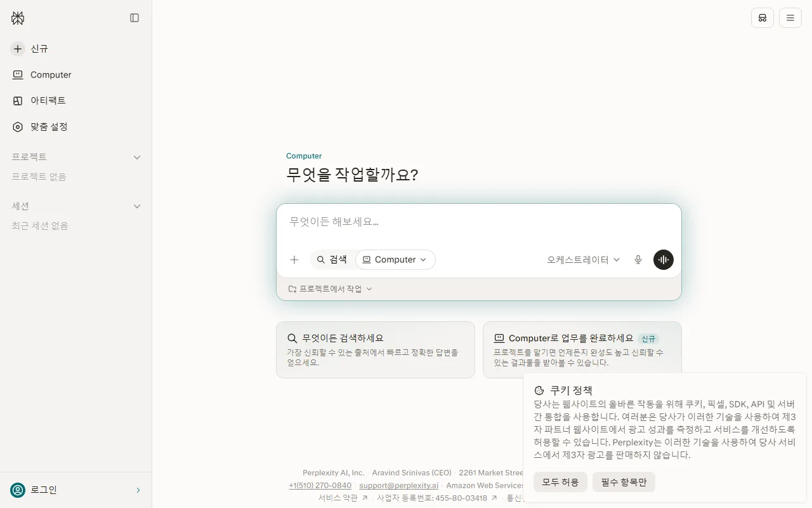Switch to 검색 mode

click(332, 260)
